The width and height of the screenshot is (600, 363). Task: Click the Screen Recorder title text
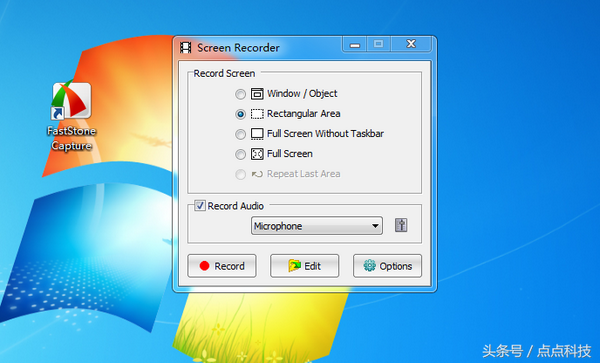[x=238, y=48]
